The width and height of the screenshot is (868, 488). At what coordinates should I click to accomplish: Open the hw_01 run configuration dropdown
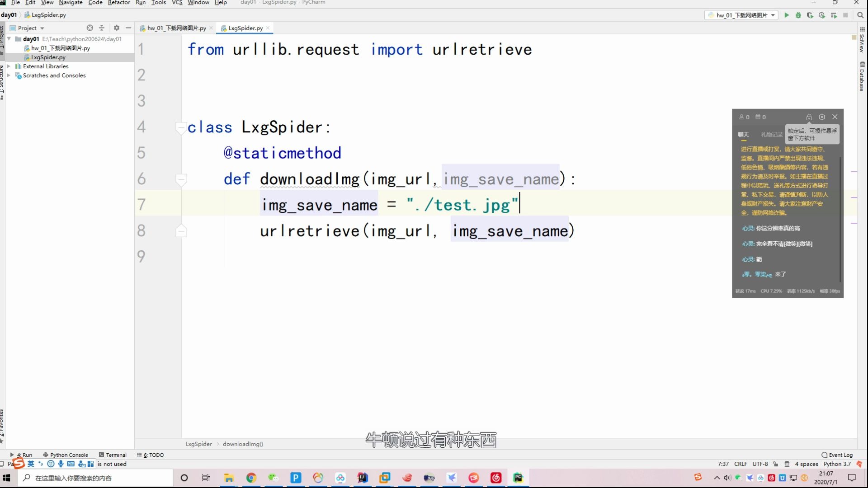[x=741, y=15]
